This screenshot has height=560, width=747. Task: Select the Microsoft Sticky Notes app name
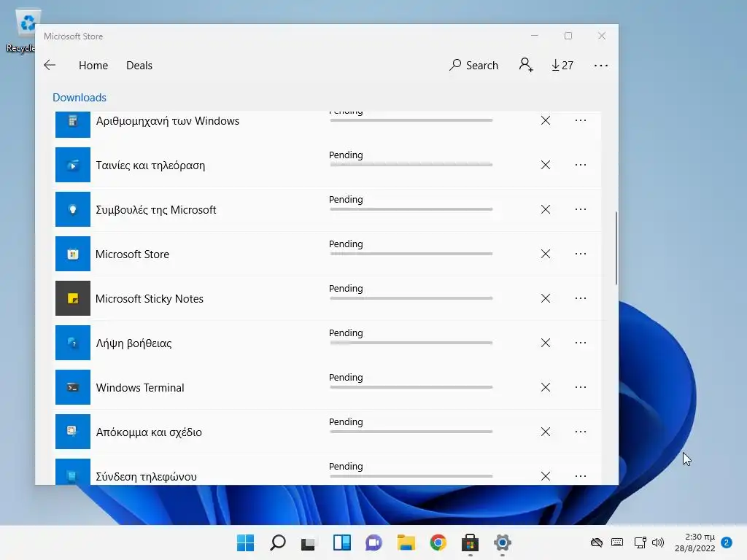pyautogui.click(x=150, y=298)
